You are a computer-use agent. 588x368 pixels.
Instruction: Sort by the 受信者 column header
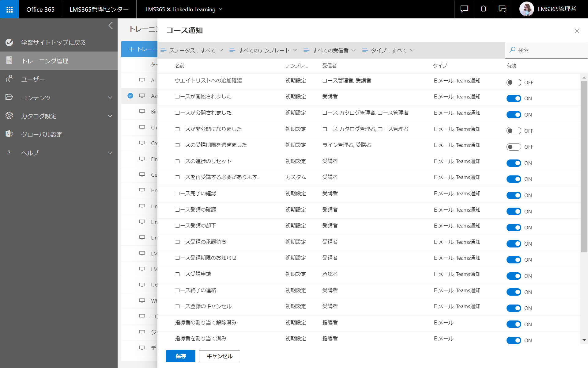pos(330,66)
